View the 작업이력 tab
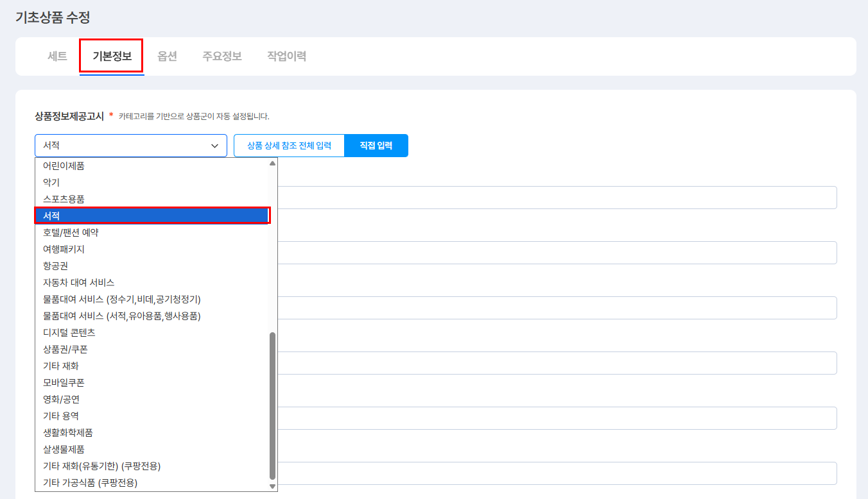Viewport: 868px width, 499px height. coord(286,56)
